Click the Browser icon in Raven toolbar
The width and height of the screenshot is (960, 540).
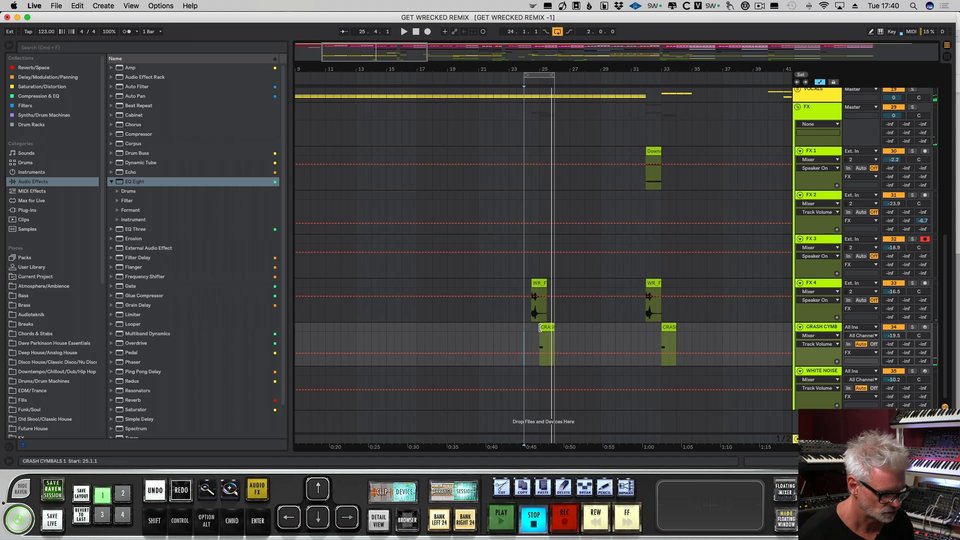[407, 520]
